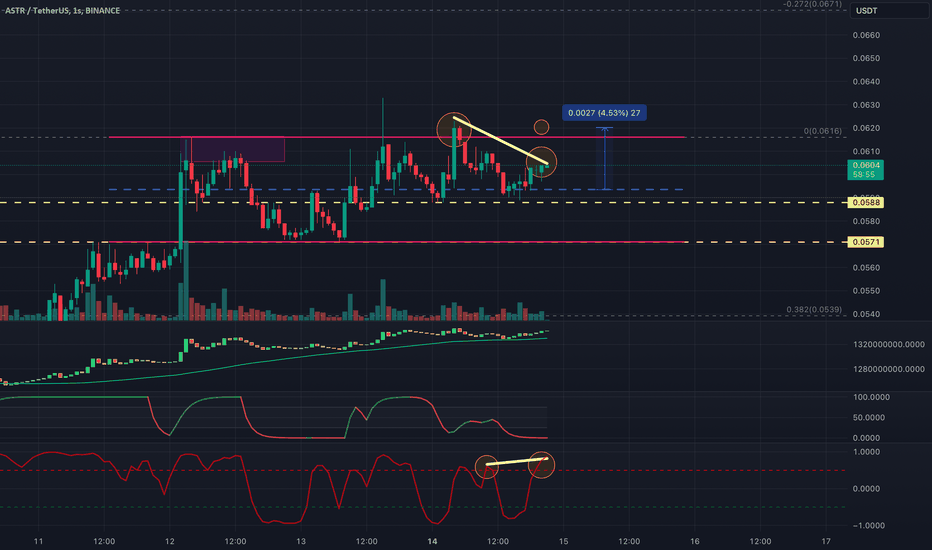Click the 1320000000.0000 indicator scale value

point(889,344)
